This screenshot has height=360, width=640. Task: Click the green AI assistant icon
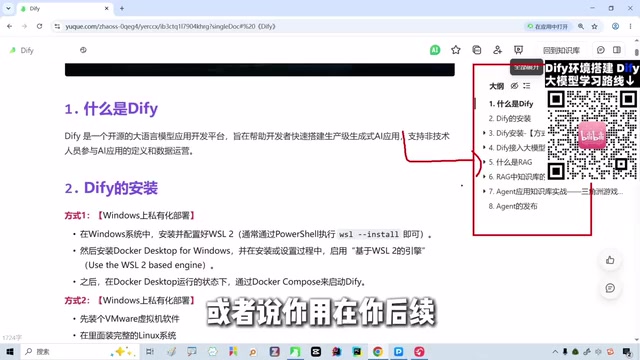tap(435, 50)
